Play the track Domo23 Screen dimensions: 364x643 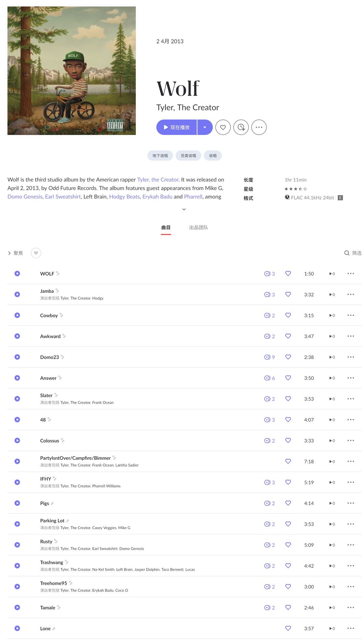(17, 357)
